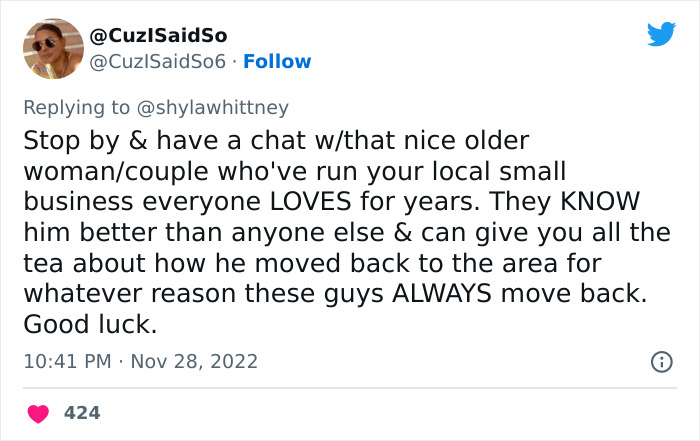Click the word ALWAYS in the tweet

pos(440,297)
